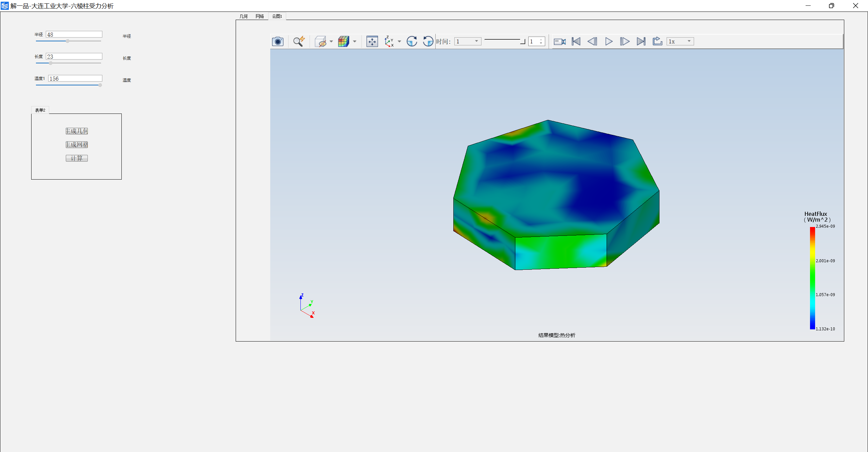Minimize the application window
Image resolution: width=868 pixels, height=452 pixels.
tap(808, 6)
